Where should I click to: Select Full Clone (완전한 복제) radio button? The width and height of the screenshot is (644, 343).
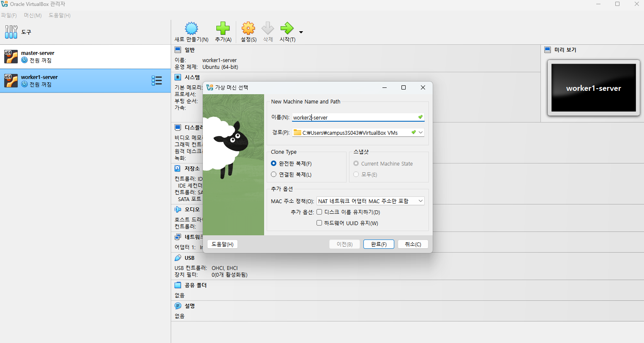(273, 163)
